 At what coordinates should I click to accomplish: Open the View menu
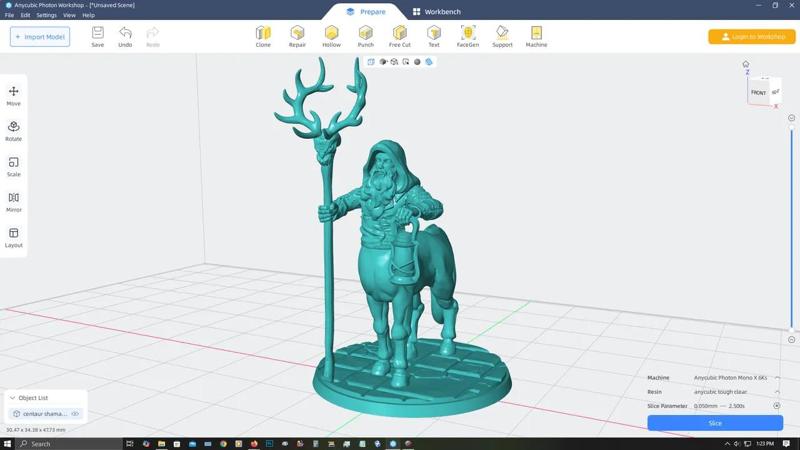(x=69, y=15)
